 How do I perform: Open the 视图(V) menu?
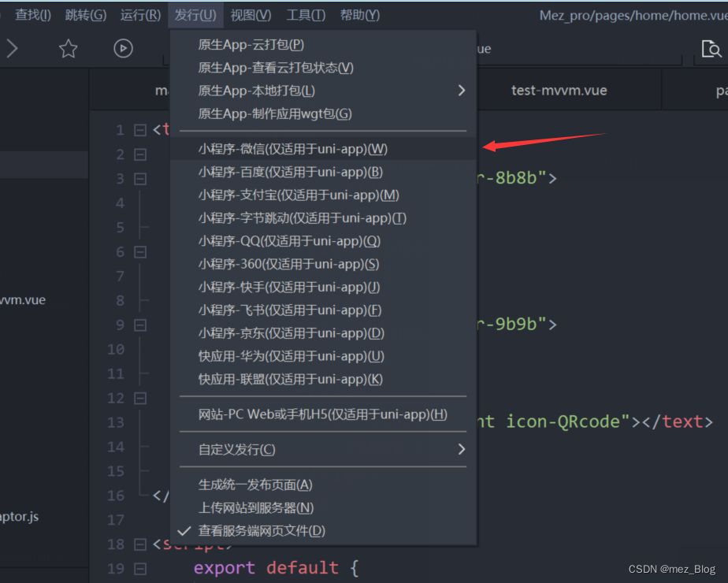[251, 15]
